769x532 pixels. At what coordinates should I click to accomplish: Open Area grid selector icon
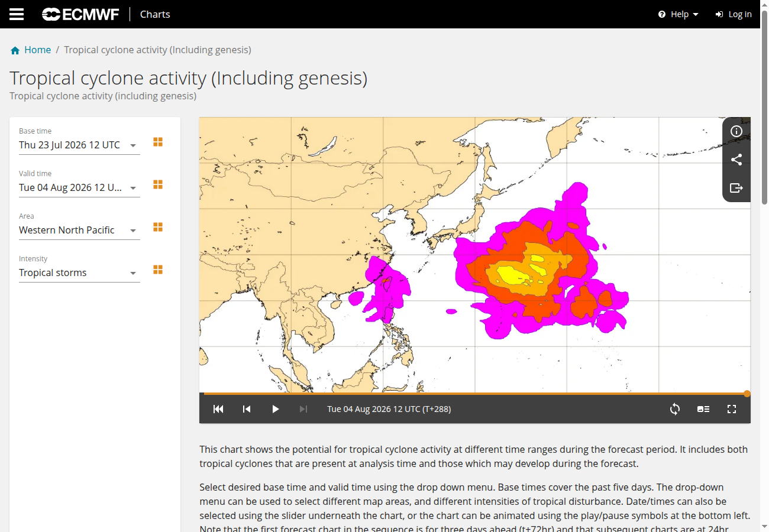point(158,227)
